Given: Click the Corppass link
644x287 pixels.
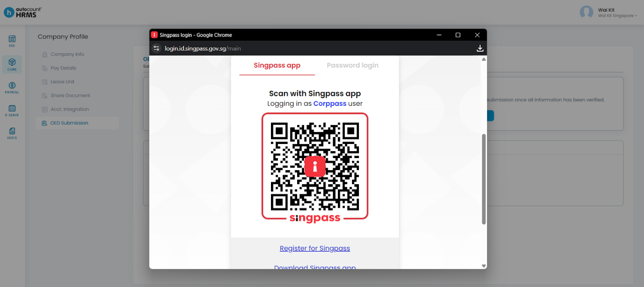Looking at the screenshot, I should (x=330, y=104).
